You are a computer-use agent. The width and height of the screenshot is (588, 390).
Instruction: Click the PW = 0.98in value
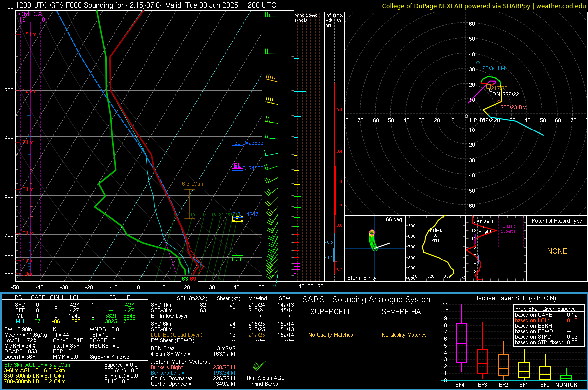tap(18, 329)
